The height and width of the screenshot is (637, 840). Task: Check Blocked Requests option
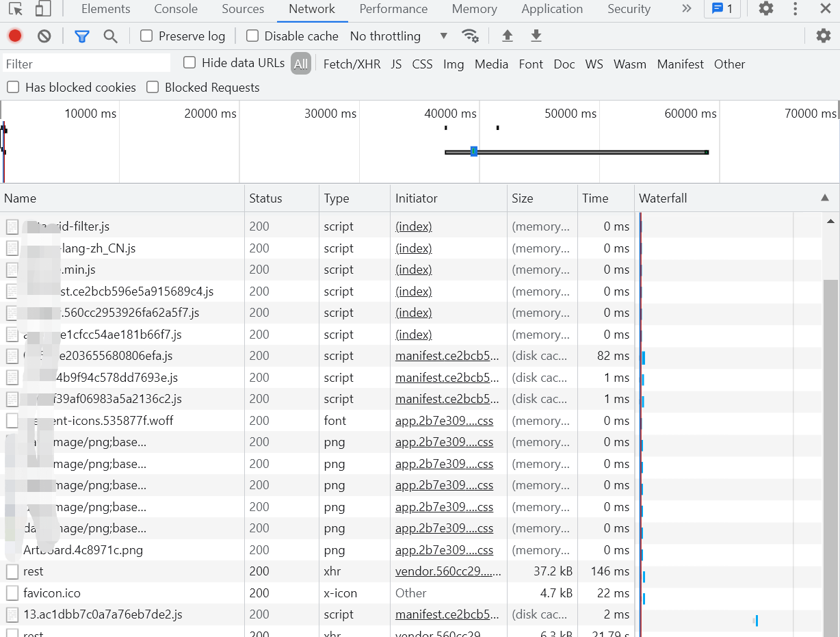tap(153, 87)
